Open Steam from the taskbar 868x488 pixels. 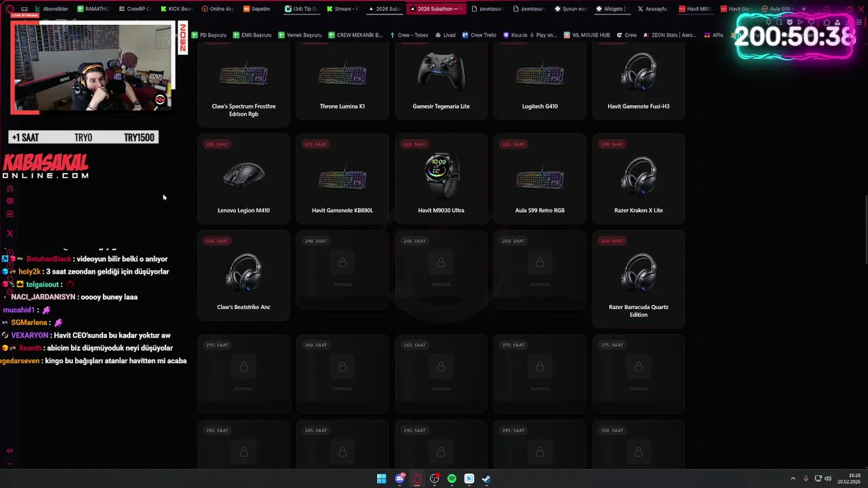[486, 479]
